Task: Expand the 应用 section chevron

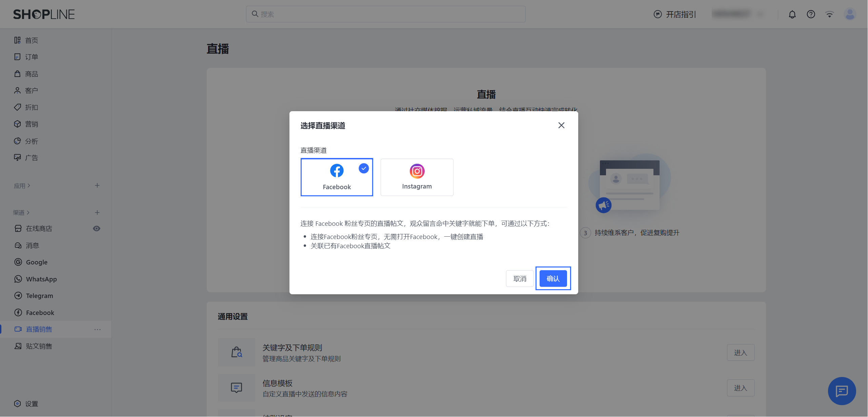Action: pyautogui.click(x=29, y=185)
